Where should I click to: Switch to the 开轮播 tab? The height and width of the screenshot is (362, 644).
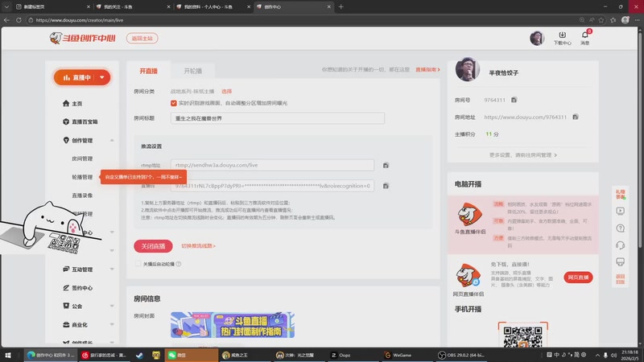[x=192, y=71]
